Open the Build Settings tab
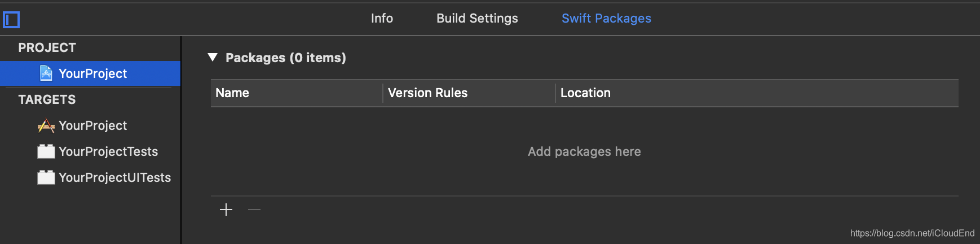This screenshot has width=980, height=244. 477,18
